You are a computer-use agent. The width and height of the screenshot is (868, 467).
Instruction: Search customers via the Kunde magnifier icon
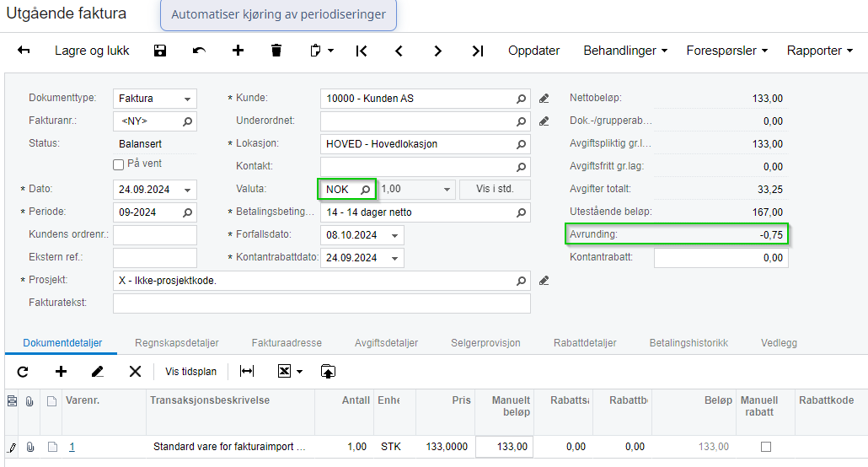point(521,99)
